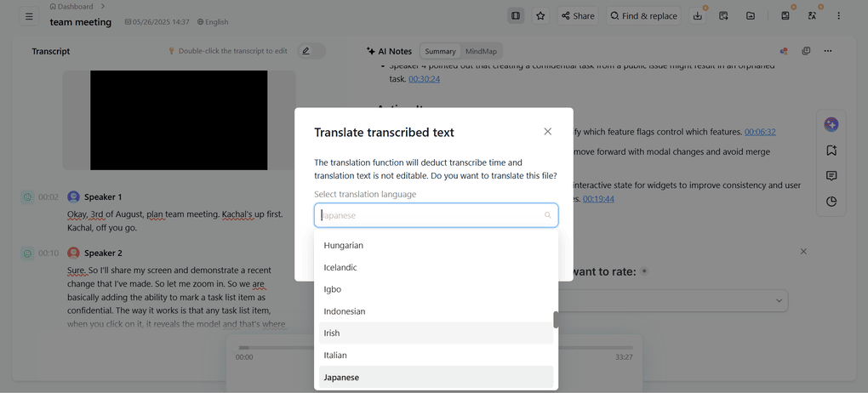Click the move to folder icon
Viewport: 868px width, 393px height.
pos(750,16)
